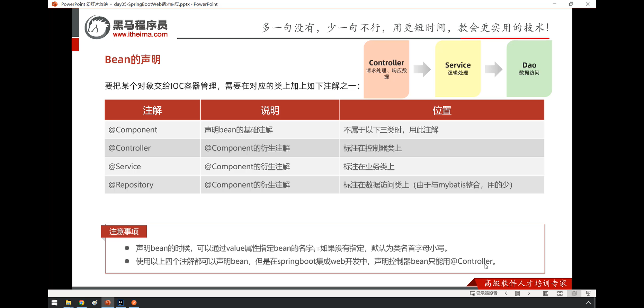Click '标注在控制器类上' cell
The width and height of the screenshot is (644, 308).
(442, 148)
